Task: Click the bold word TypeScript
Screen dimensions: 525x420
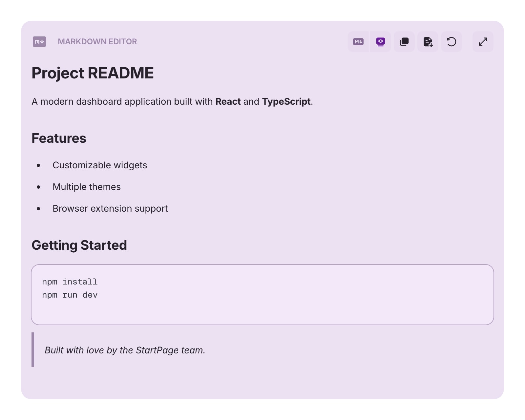Action: [x=286, y=102]
